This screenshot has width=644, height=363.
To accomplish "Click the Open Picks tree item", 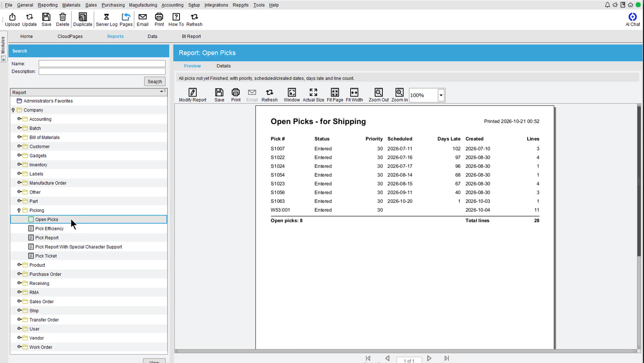I will pos(89,219).
